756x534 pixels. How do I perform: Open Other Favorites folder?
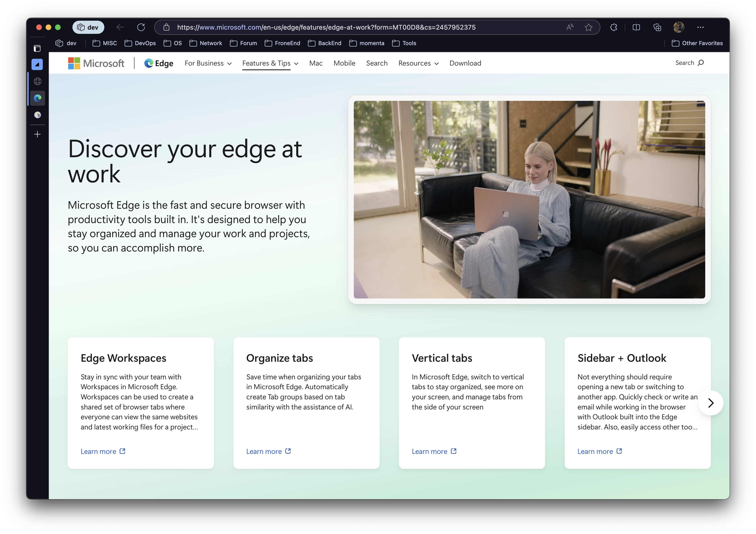tap(697, 43)
